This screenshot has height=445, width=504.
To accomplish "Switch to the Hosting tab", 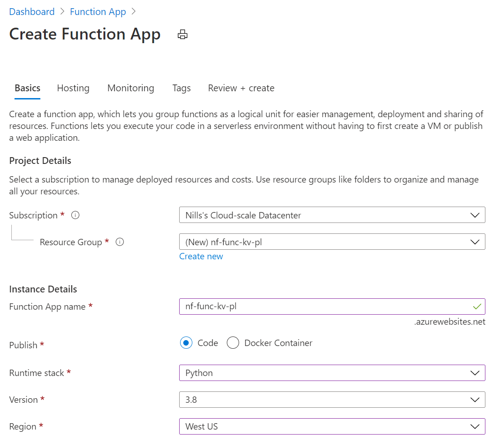I will [73, 88].
